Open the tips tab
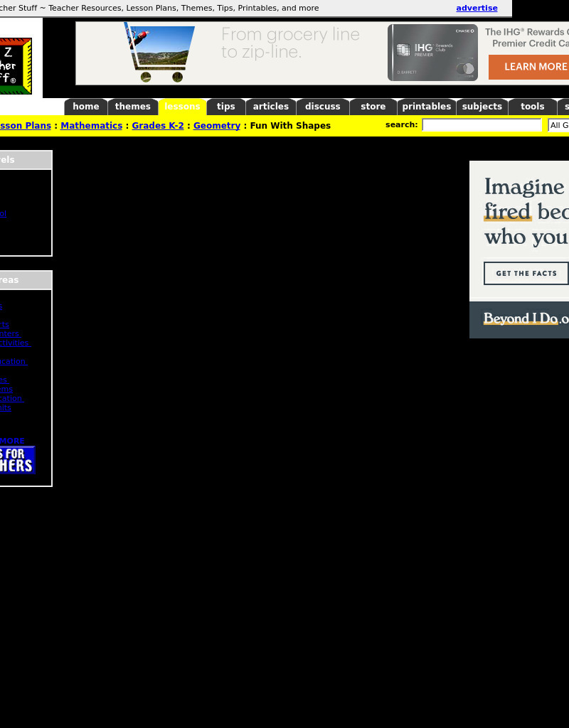Image resolution: width=569 pixels, height=728 pixels. pyautogui.click(x=226, y=107)
